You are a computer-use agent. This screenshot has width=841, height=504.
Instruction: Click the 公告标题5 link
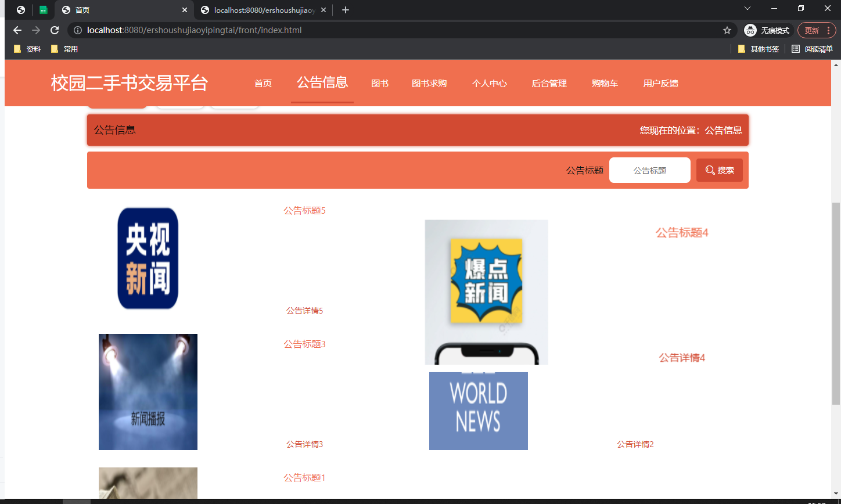[x=304, y=210]
